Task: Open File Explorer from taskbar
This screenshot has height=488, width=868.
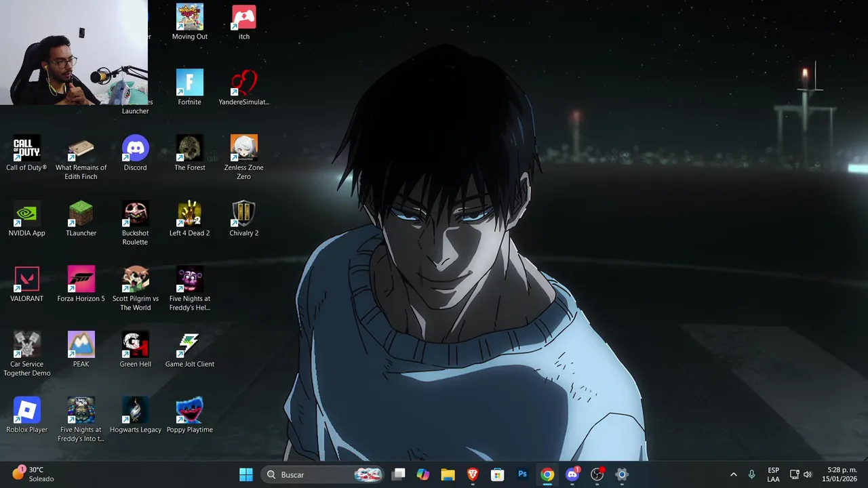Action: 448,474
